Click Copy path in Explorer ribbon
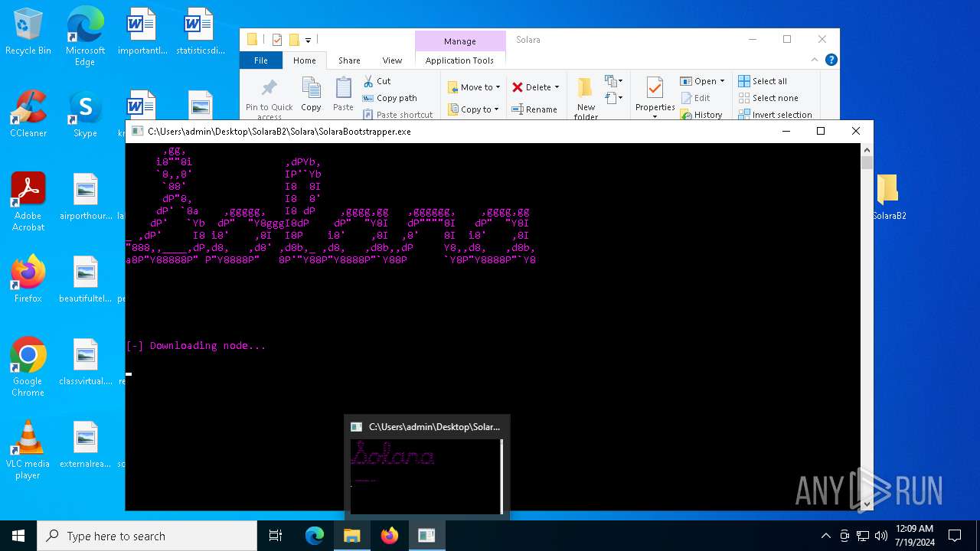Screen dimensions: 980x551 390,98
